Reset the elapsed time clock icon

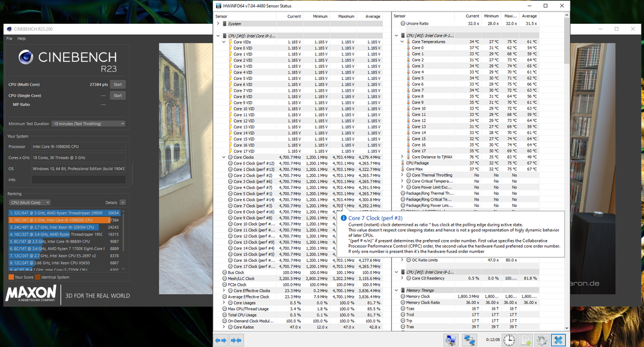[509, 340]
